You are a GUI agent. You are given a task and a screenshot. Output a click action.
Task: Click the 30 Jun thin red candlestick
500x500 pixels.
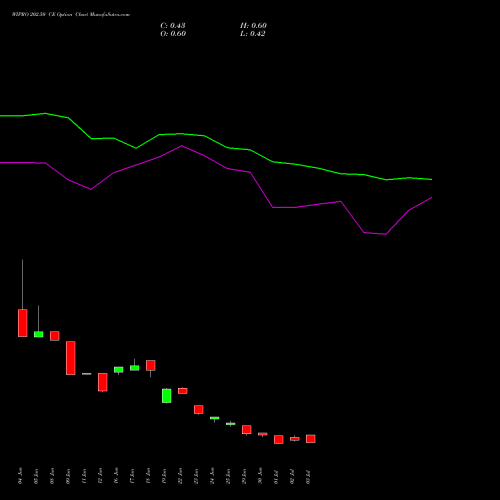pos(263,434)
